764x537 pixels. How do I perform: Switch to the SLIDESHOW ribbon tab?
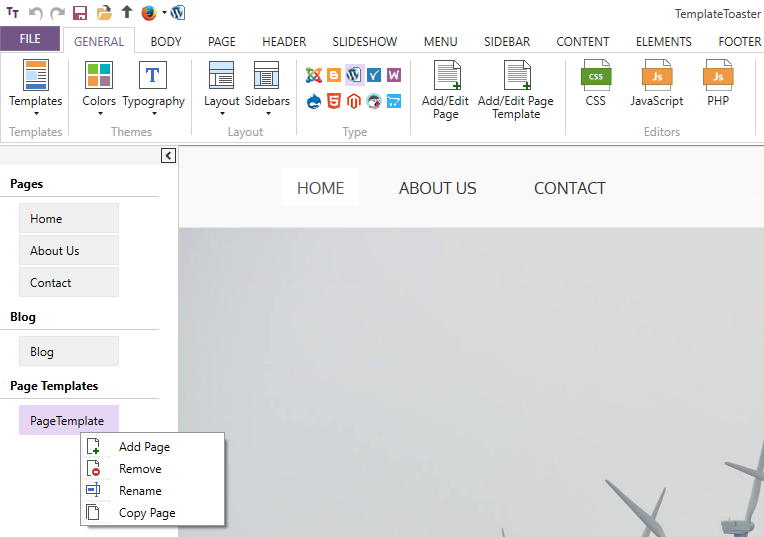click(x=365, y=42)
